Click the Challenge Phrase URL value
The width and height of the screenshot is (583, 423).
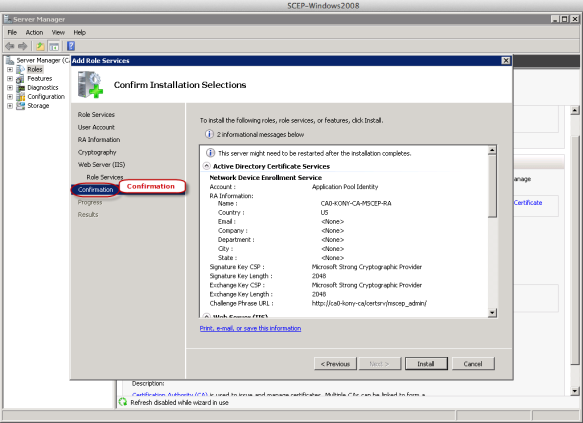(x=369, y=303)
